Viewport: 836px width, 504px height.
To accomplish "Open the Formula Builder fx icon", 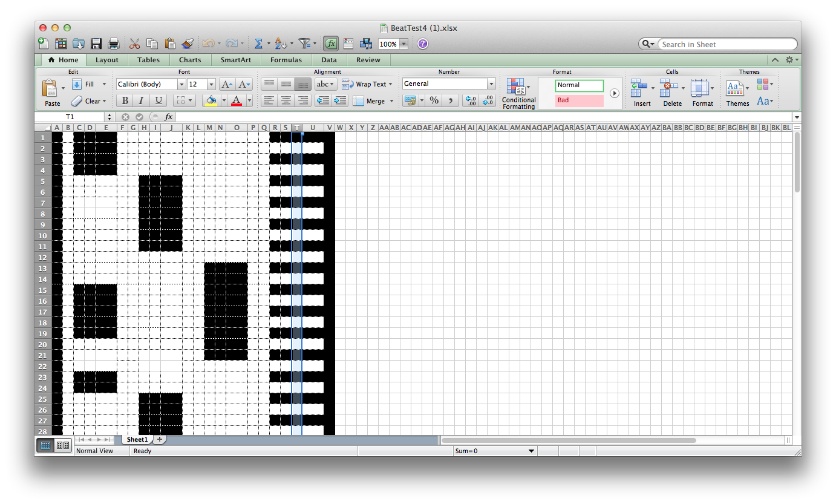I will click(x=331, y=43).
